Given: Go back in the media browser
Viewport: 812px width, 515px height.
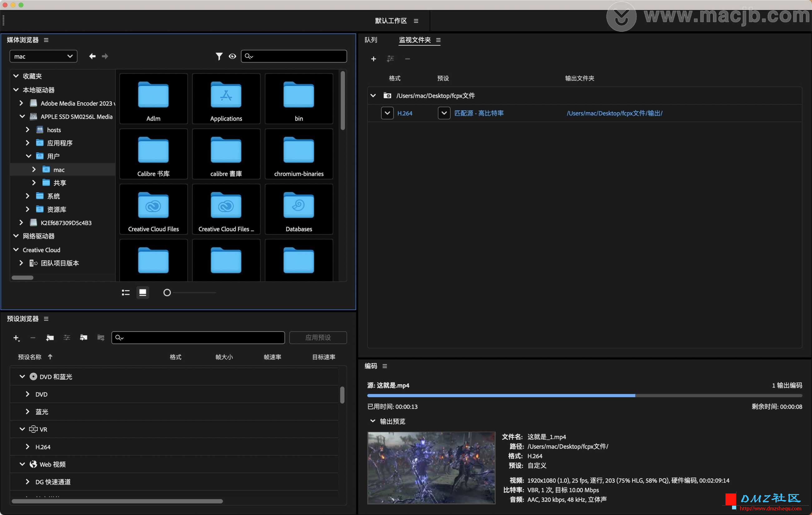Looking at the screenshot, I should click(x=92, y=56).
